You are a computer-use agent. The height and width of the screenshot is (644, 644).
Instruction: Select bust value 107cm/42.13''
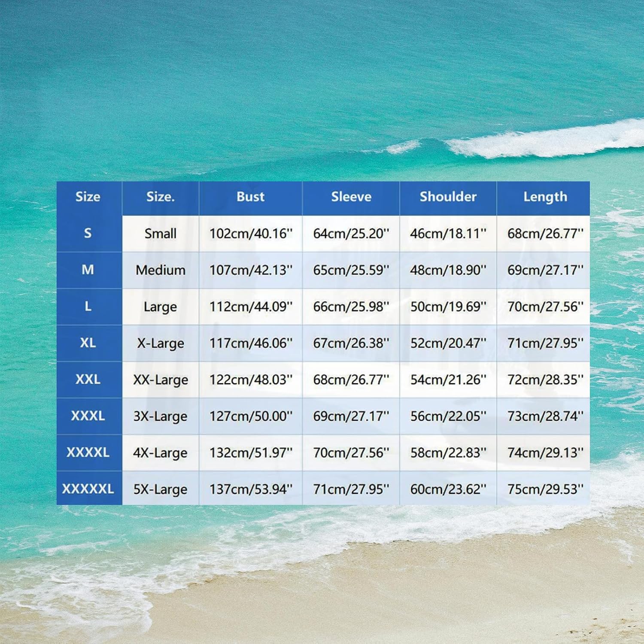(x=251, y=270)
